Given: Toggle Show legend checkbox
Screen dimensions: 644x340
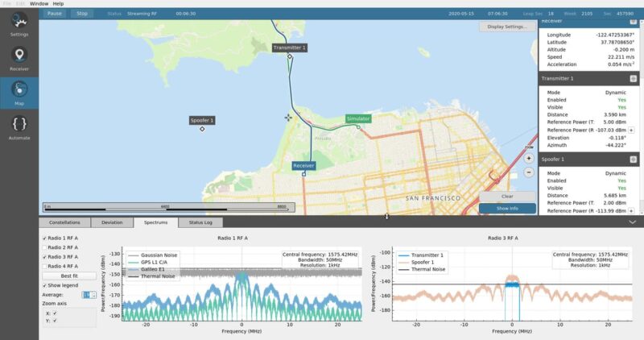Looking at the screenshot, I should pos(44,285).
